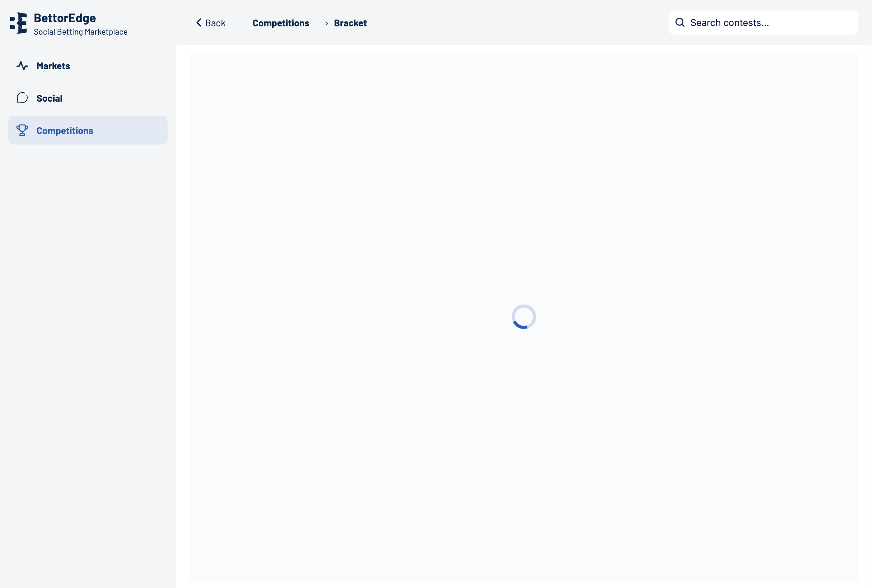The width and height of the screenshot is (872, 588).
Task: Click the Back chevron arrow
Action: [x=199, y=23]
